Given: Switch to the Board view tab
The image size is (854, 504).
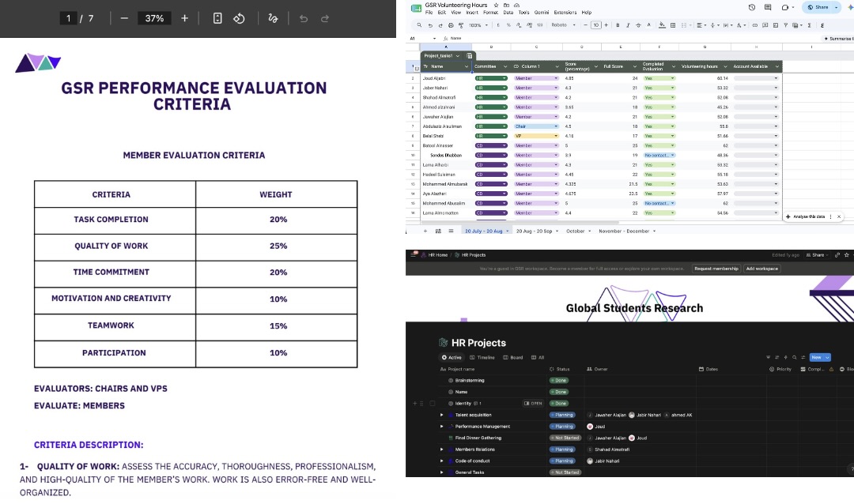Looking at the screenshot, I should click(513, 358).
